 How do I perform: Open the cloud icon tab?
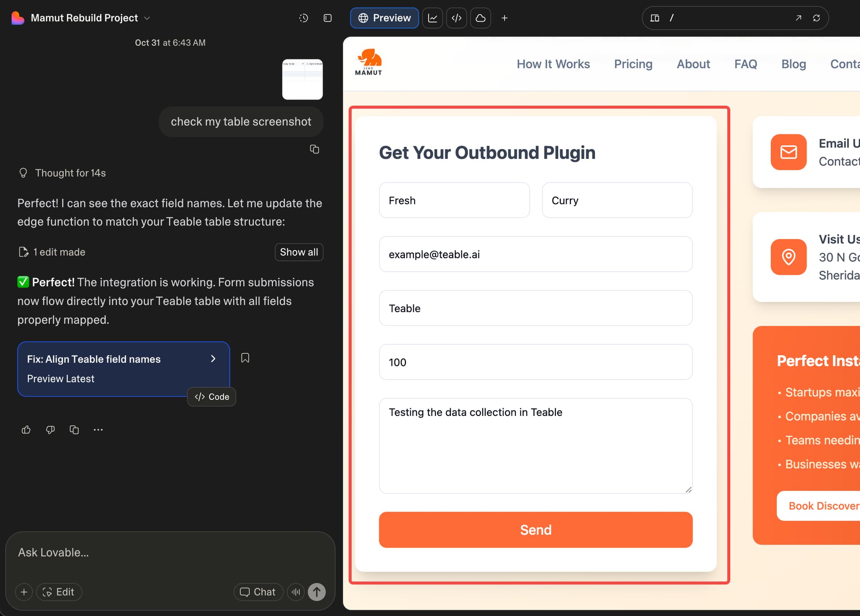481,18
